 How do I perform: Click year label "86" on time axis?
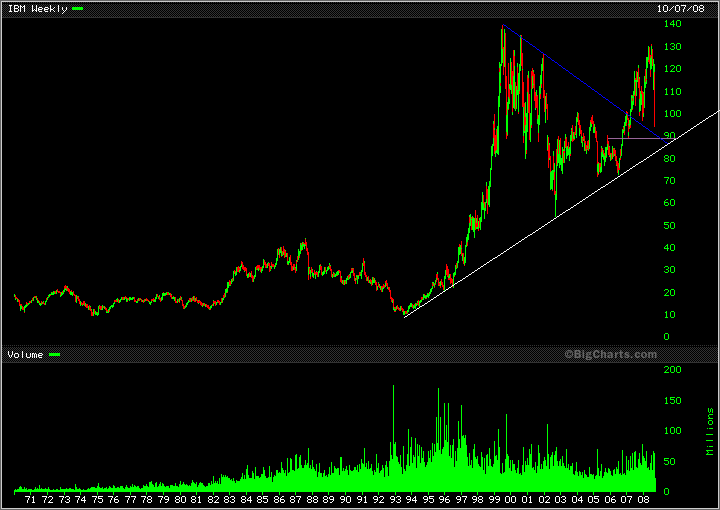(279, 499)
